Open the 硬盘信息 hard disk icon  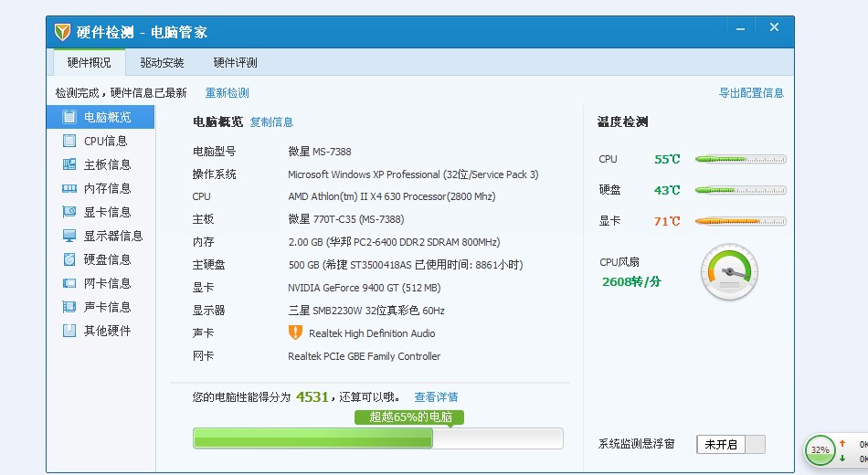(69, 259)
